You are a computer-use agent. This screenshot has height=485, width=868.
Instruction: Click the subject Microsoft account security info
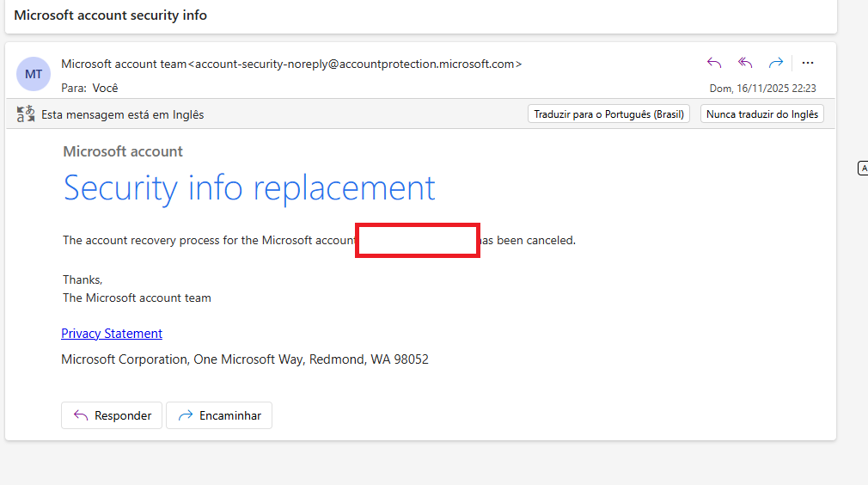[x=110, y=15]
